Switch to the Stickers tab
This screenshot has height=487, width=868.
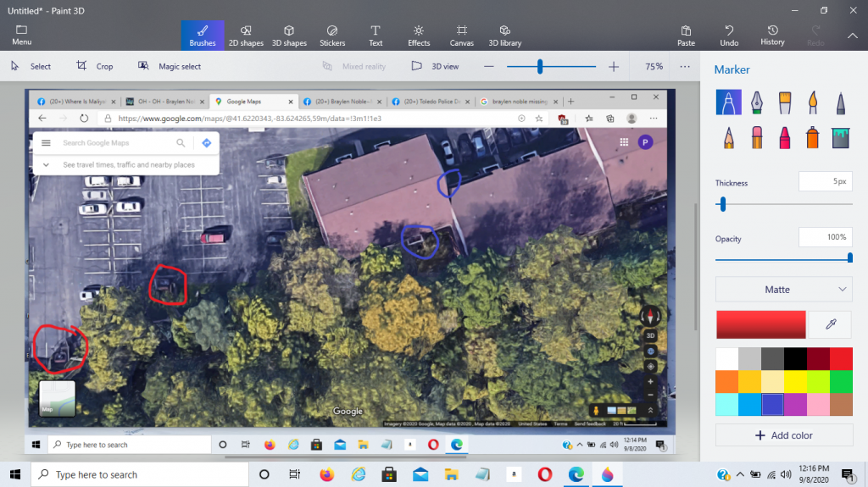332,35
